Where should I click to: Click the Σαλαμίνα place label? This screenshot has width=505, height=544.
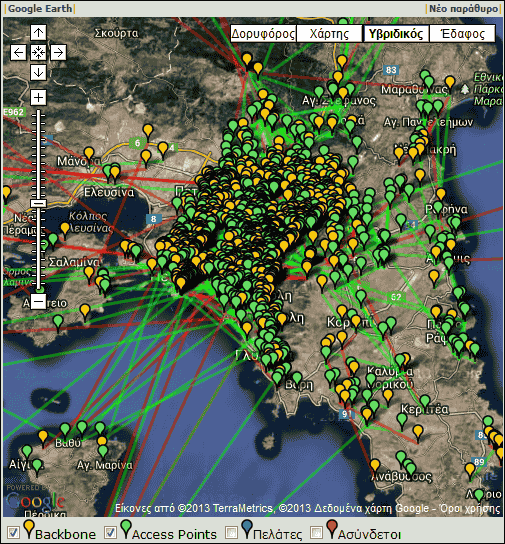(74, 262)
